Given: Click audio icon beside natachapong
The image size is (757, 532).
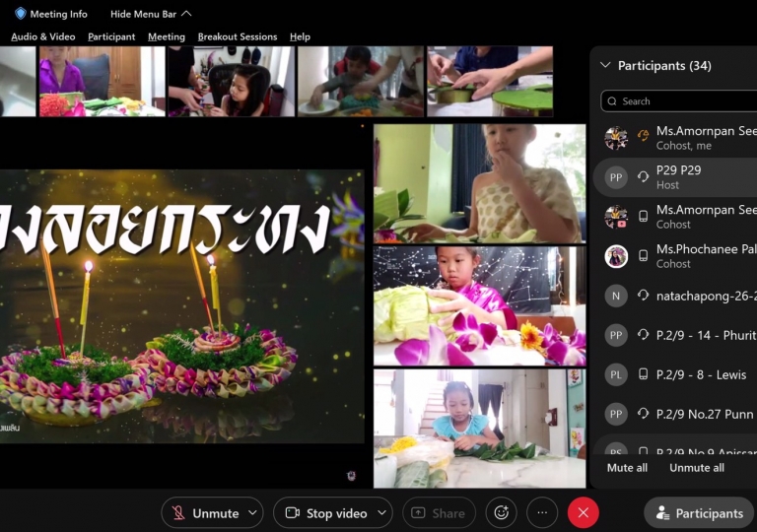Looking at the screenshot, I should pyautogui.click(x=643, y=295).
